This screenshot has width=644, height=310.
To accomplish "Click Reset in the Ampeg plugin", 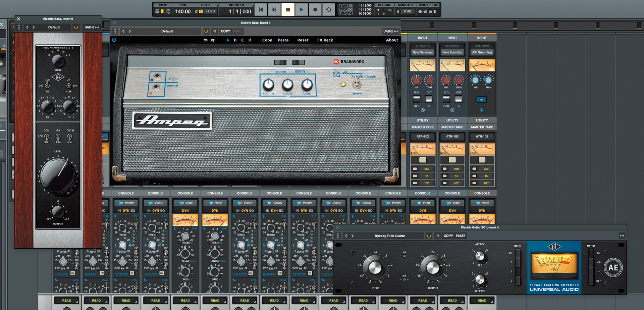I will [x=303, y=40].
